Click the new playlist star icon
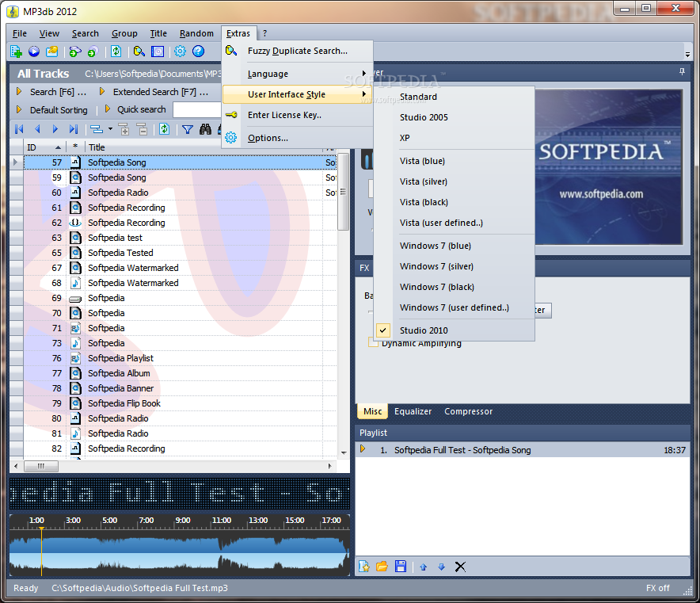 tap(364, 567)
